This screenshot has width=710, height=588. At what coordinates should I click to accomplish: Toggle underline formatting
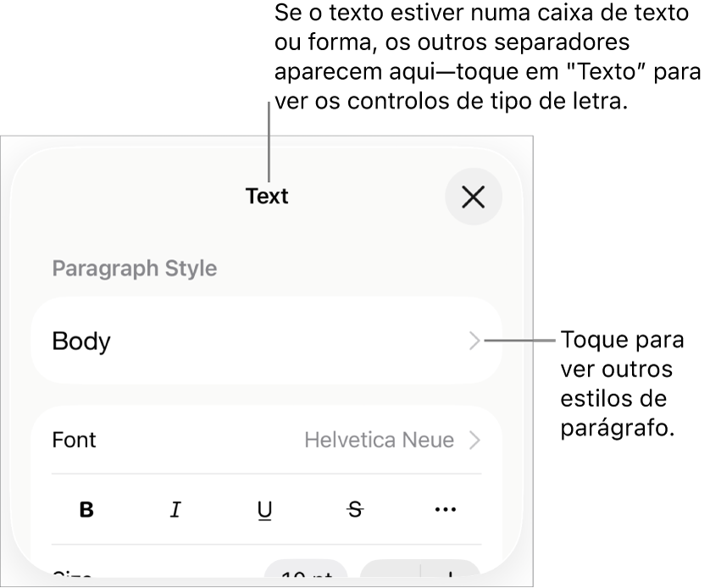tap(264, 509)
